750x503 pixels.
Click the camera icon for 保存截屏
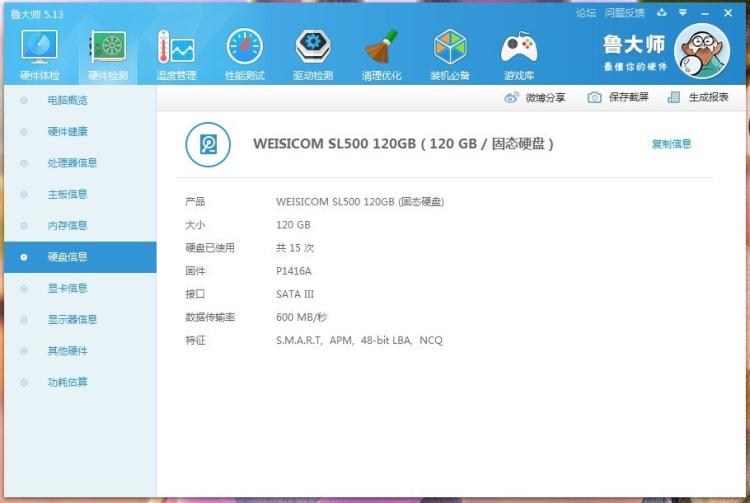coord(594,98)
